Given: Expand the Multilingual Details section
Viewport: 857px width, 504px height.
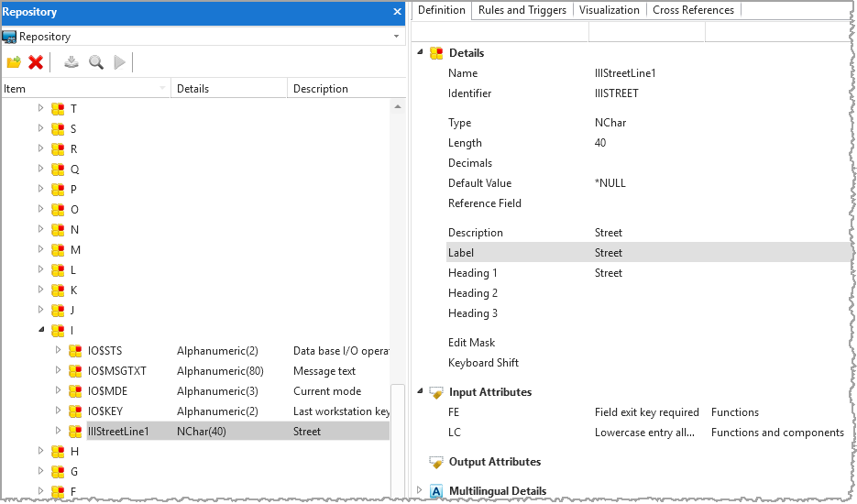Looking at the screenshot, I should [x=421, y=491].
